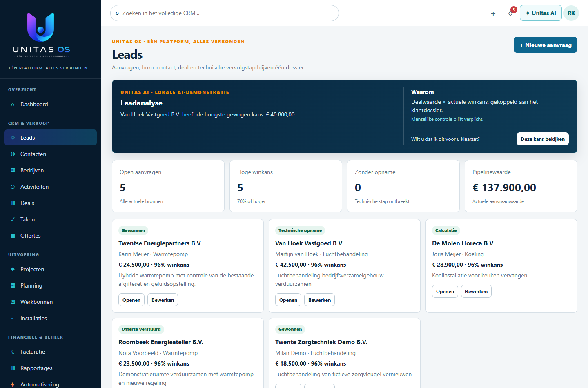Click the Technische opname status badge

[x=300, y=230]
